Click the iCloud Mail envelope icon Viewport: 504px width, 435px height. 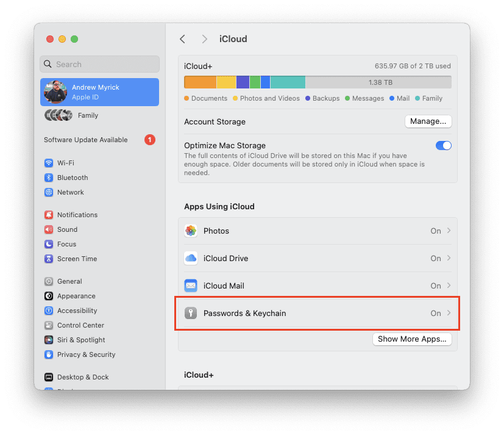[x=191, y=286]
